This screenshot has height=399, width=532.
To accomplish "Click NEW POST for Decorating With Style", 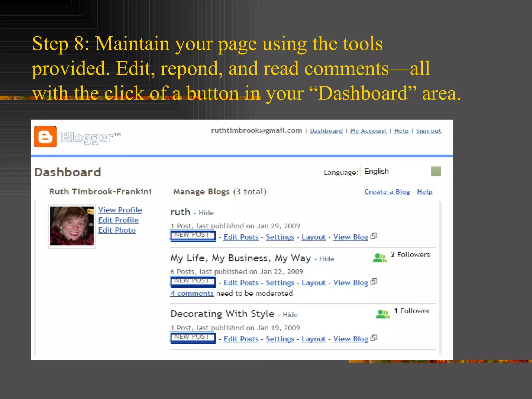I will click(x=193, y=338).
